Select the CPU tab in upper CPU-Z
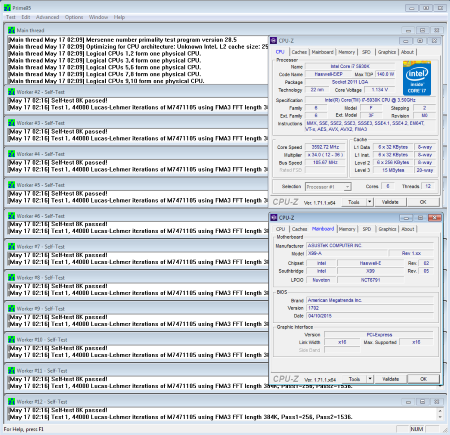Viewport: 450px width, 435px height. coord(280,52)
